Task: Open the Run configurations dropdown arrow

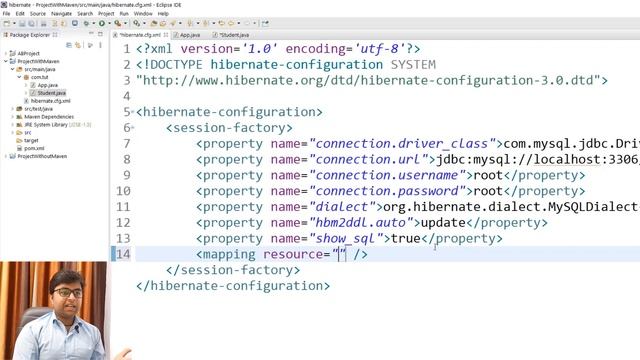Action: tap(109, 23)
